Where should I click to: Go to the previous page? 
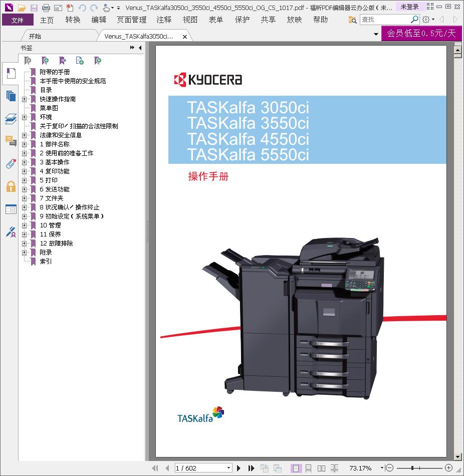coord(167,468)
